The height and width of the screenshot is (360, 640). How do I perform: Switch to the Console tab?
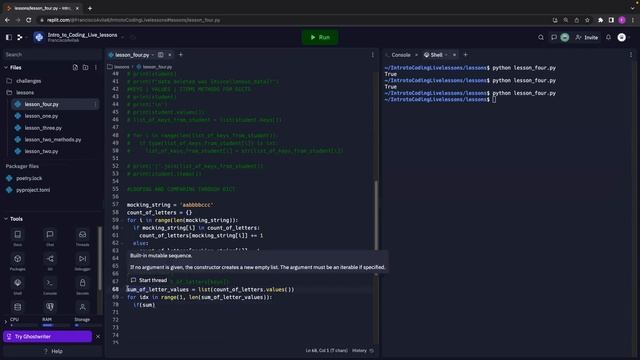pyautogui.click(x=400, y=55)
